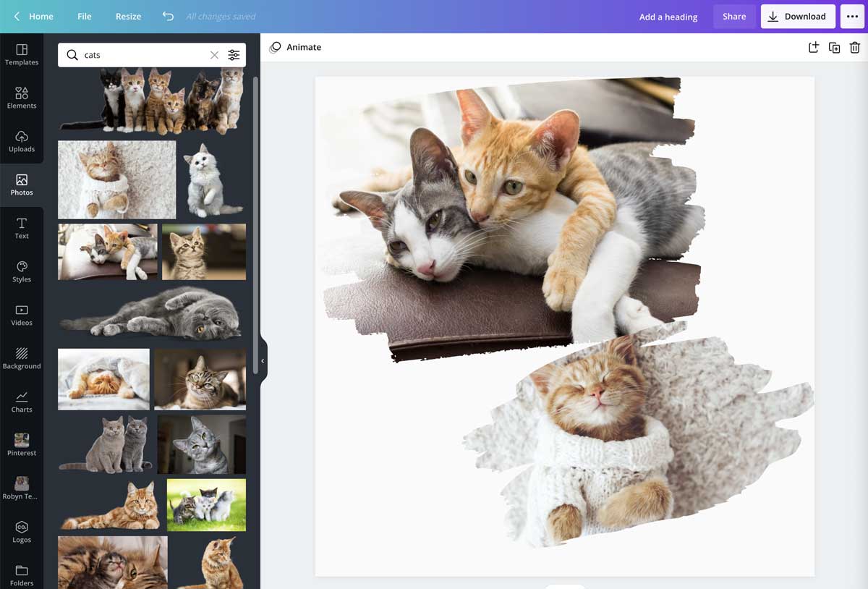Download the design
868x589 pixels.
pos(798,16)
